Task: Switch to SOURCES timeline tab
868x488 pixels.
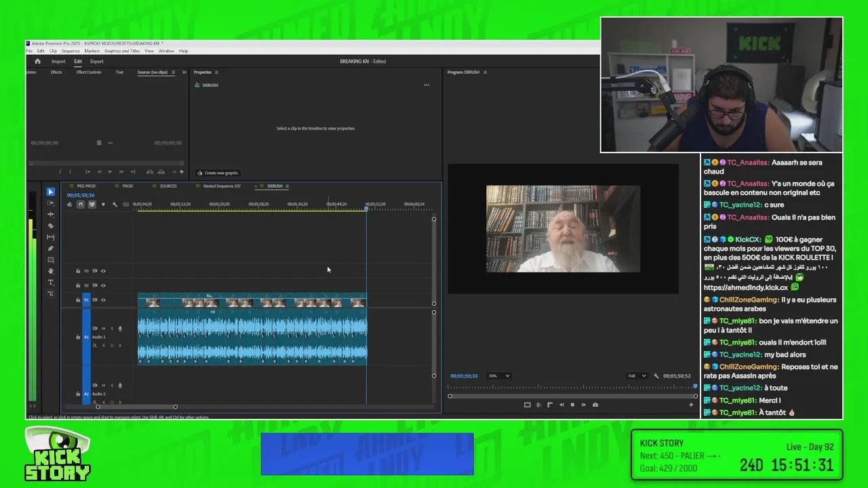Action: [168, 186]
